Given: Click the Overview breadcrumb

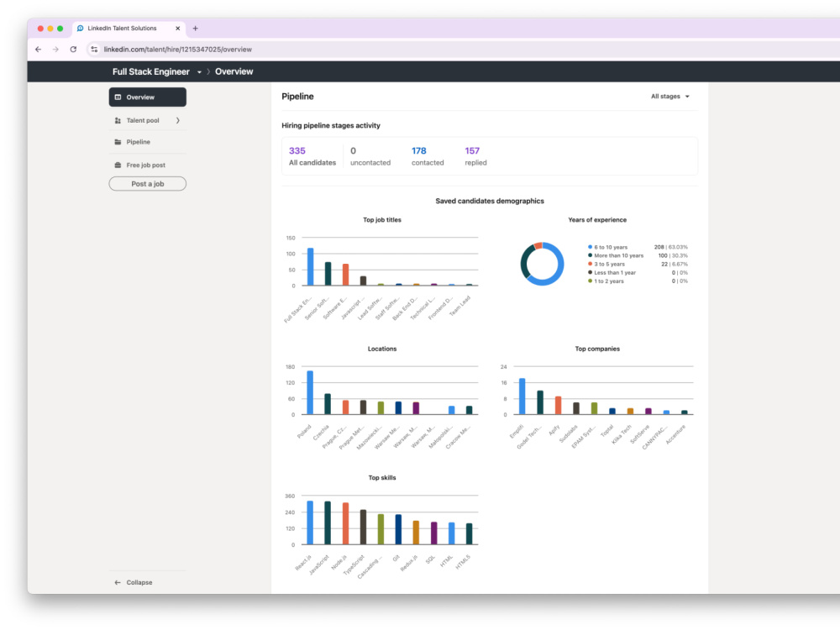Looking at the screenshot, I should coord(234,71).
